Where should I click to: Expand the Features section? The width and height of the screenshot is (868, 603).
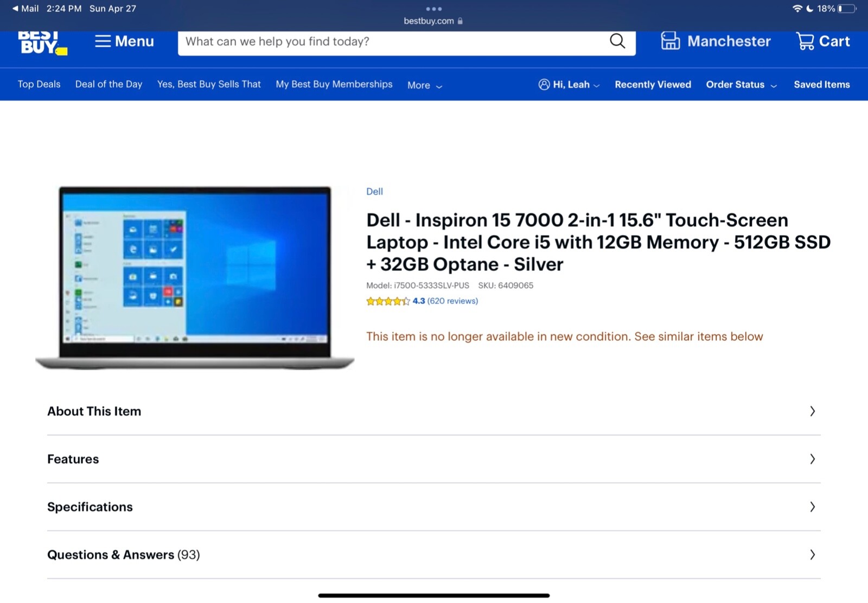point(433,459)
